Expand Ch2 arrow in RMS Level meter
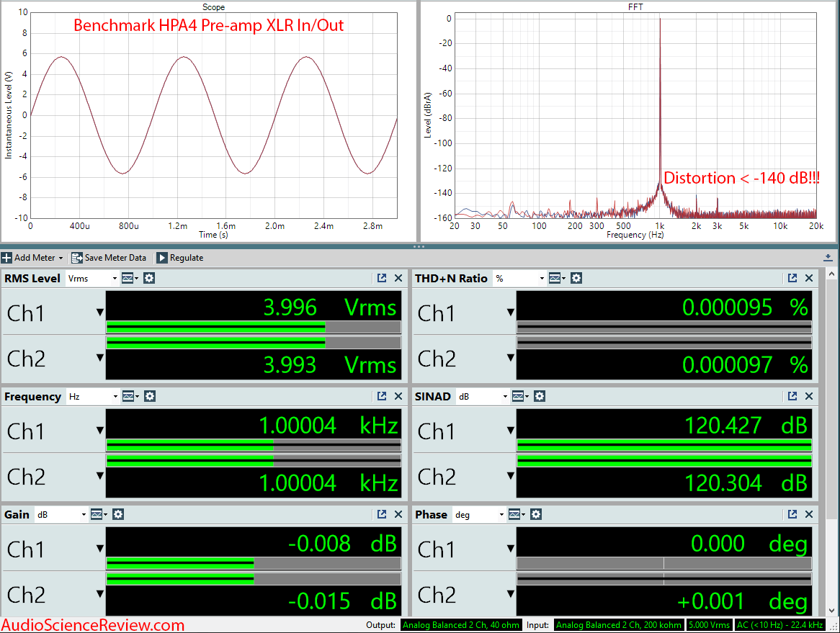Image resolution: width=840 pixels, height=633 pixels. point(99,358)
